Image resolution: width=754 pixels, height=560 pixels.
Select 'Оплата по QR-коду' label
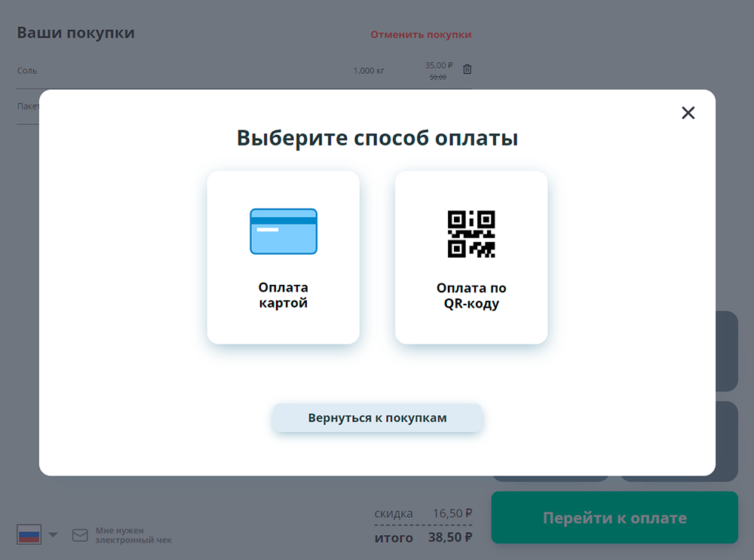[471, 295]
